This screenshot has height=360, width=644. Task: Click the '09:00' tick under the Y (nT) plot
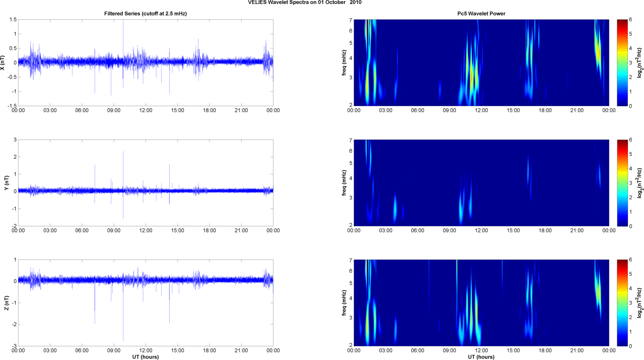pos(114,231)
